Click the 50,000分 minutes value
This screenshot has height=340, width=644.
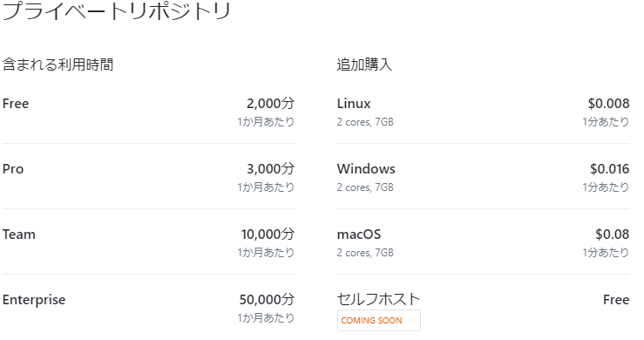pyautogui.click(x=267, y=300)
